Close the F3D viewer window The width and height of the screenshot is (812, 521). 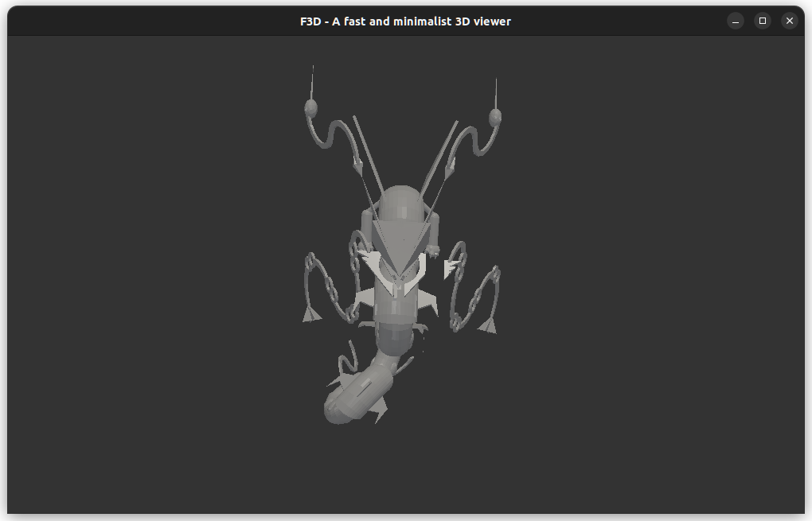tap(789, 21)
